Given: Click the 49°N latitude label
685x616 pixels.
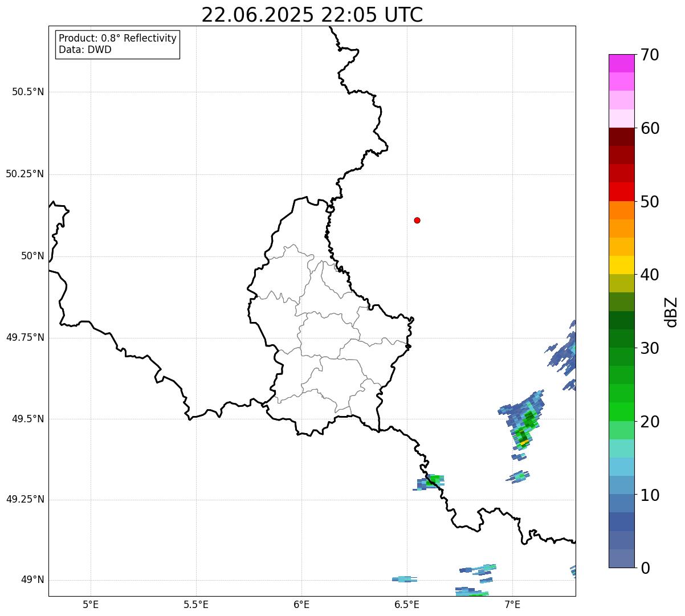Looking at the screenshot, I should point(33,580).
